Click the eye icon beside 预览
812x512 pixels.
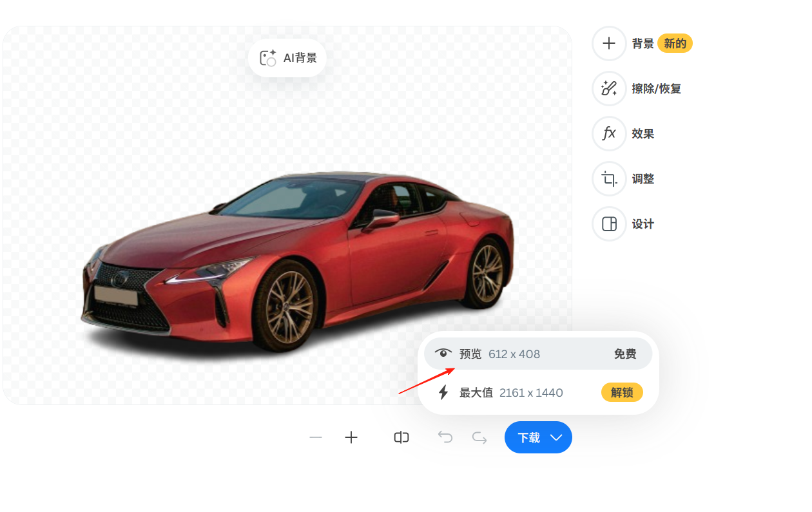tap(443, 354)
